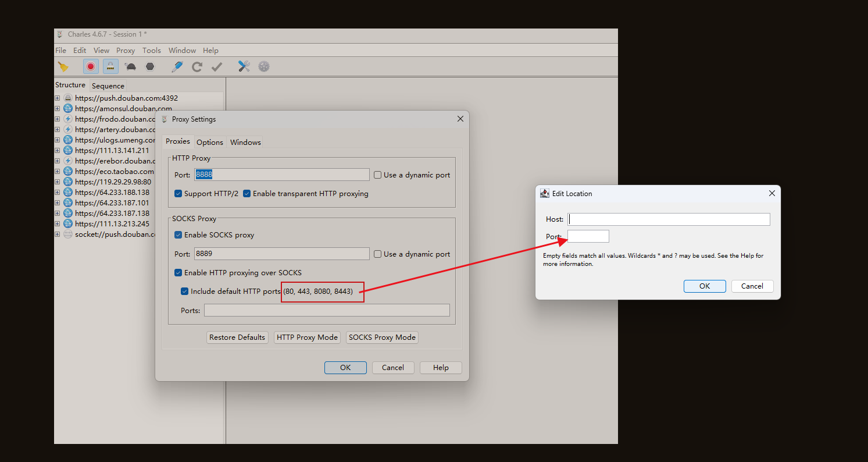Switch to the Sequence tab

pos(108,86)
